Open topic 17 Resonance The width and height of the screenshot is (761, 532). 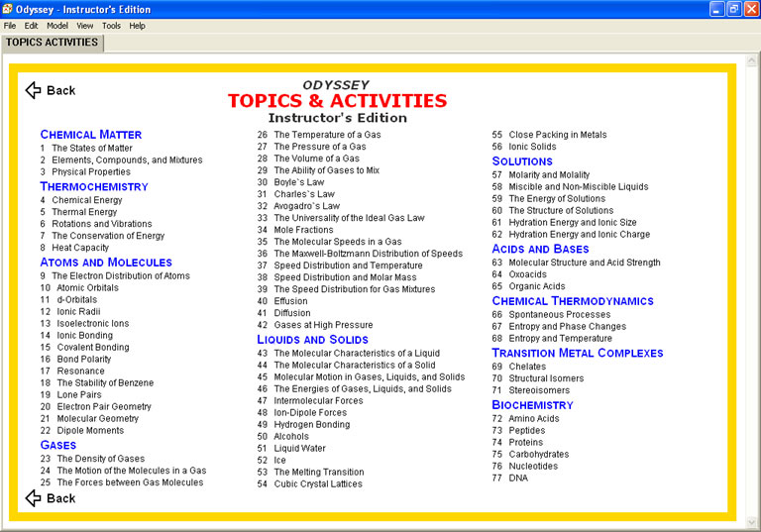tap(72, 371)
